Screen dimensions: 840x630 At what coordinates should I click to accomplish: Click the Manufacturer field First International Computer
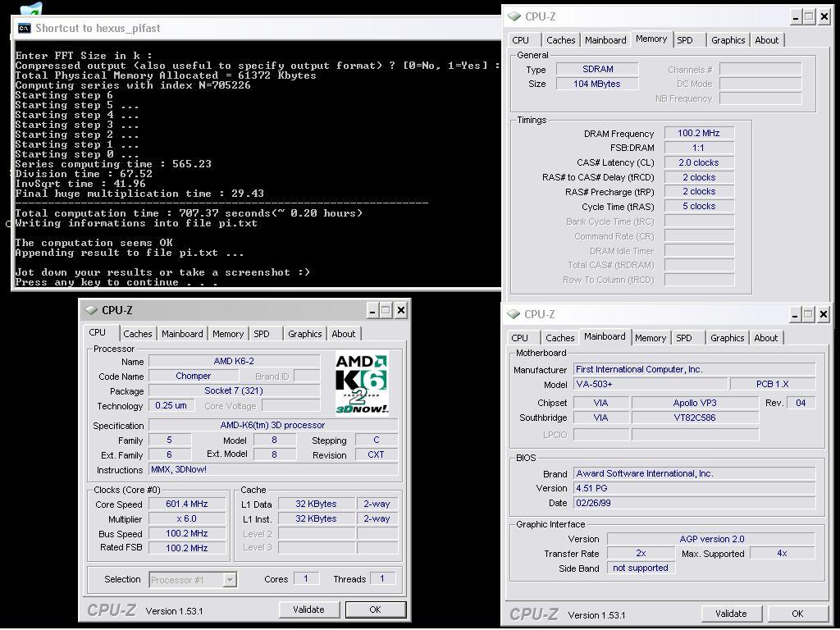694,369
